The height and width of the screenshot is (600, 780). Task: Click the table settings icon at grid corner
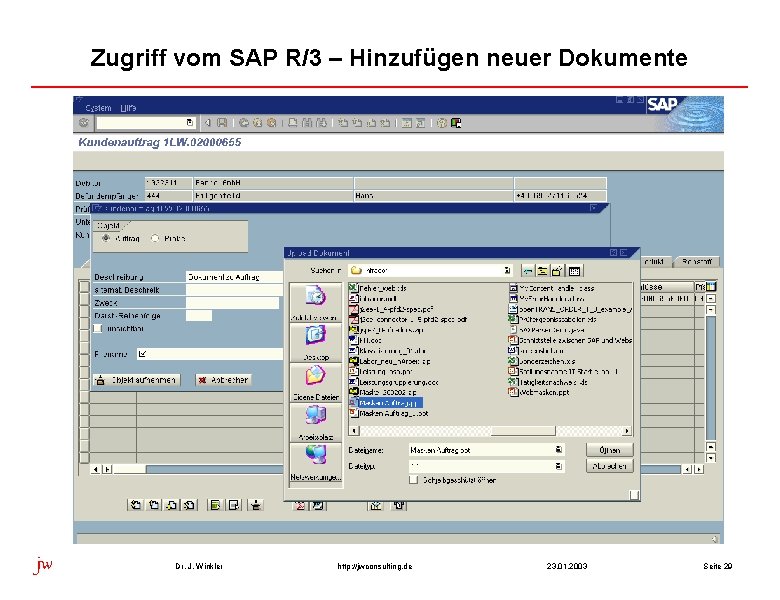pyautogui.click(x=711, y=287)
